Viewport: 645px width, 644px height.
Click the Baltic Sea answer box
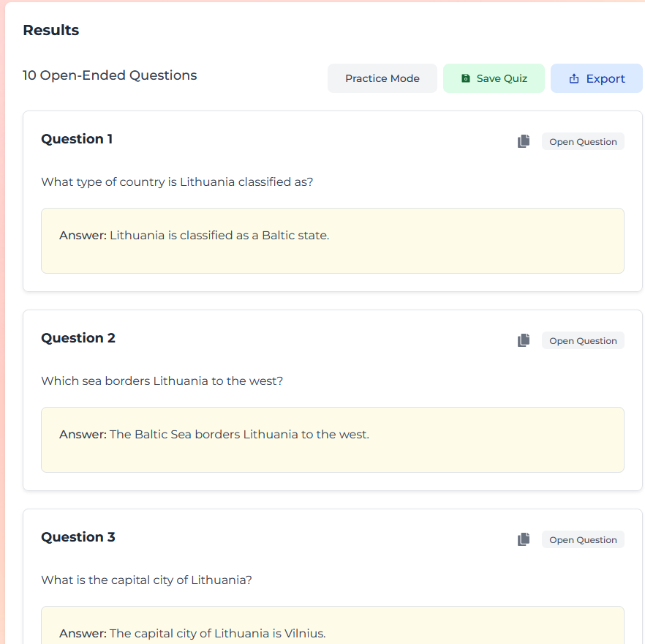click(x=332, y=439)
